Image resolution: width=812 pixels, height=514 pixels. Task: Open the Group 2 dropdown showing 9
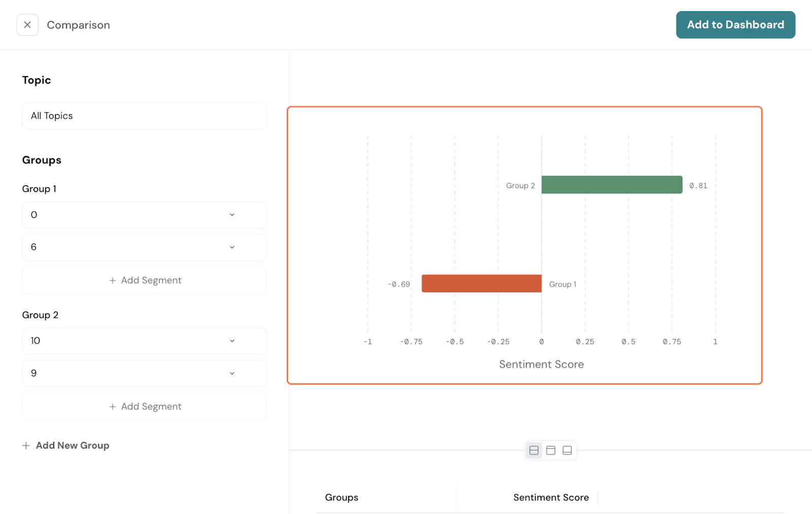(x=144, y=373)
